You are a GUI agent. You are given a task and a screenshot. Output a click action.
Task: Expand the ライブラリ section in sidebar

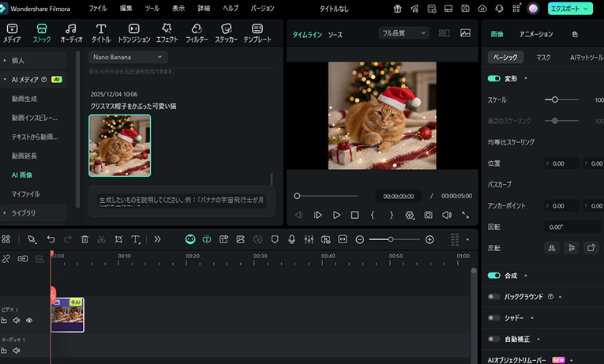(x=24, y=213)
